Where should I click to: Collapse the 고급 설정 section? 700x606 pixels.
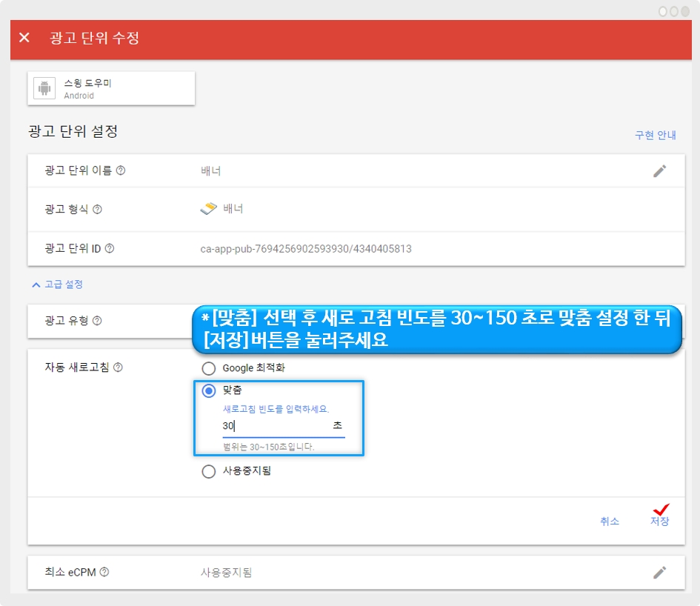point(57,284)
